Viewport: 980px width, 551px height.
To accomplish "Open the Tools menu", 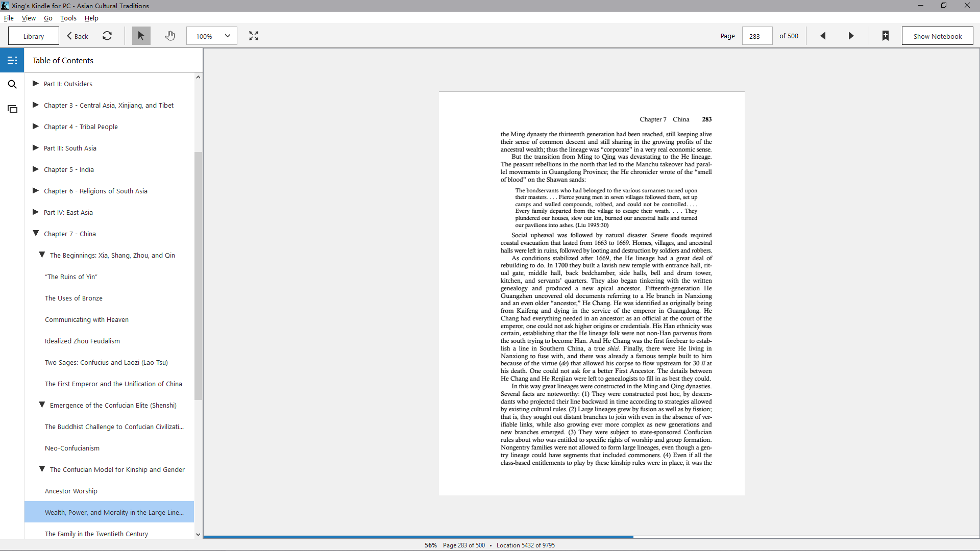I will [68, 18].
